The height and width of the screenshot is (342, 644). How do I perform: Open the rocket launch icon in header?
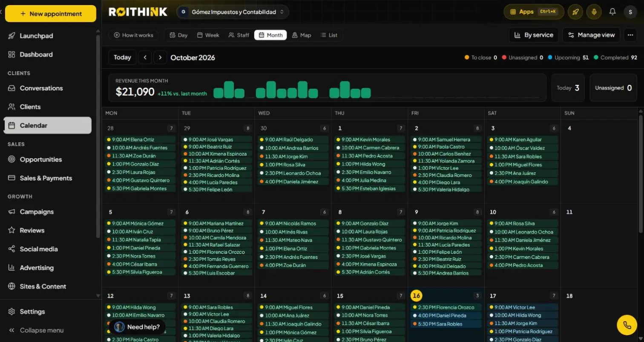[575, 12]
